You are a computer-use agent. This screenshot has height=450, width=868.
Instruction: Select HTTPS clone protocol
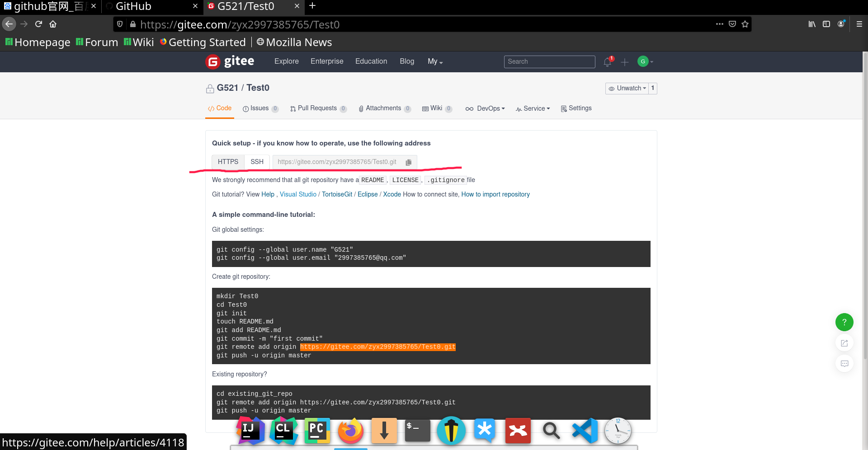[x=228, y=162]
